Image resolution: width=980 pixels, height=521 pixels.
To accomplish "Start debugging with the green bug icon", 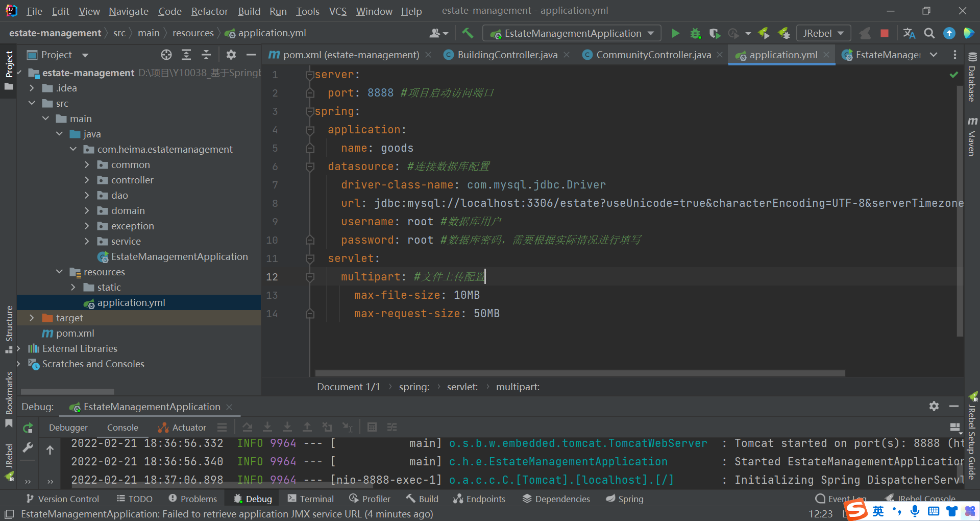I will [695, 33].
